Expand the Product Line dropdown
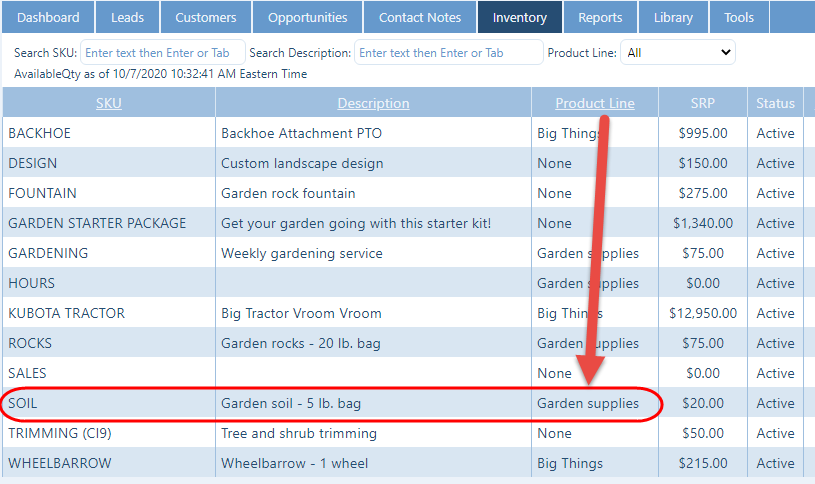Image resolution: width=815 pixels, height=484 pixels. pyautogui.click(x=677, y=53)
